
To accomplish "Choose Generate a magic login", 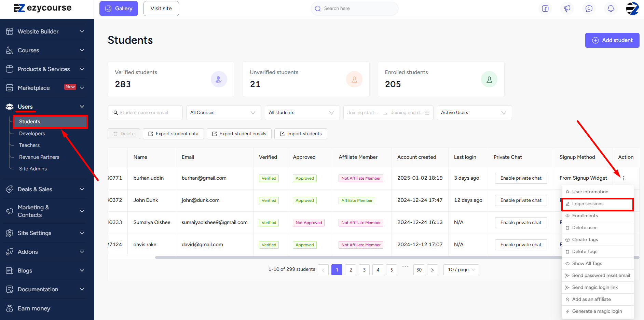I will pyautogui.click(x=598, y=311).
